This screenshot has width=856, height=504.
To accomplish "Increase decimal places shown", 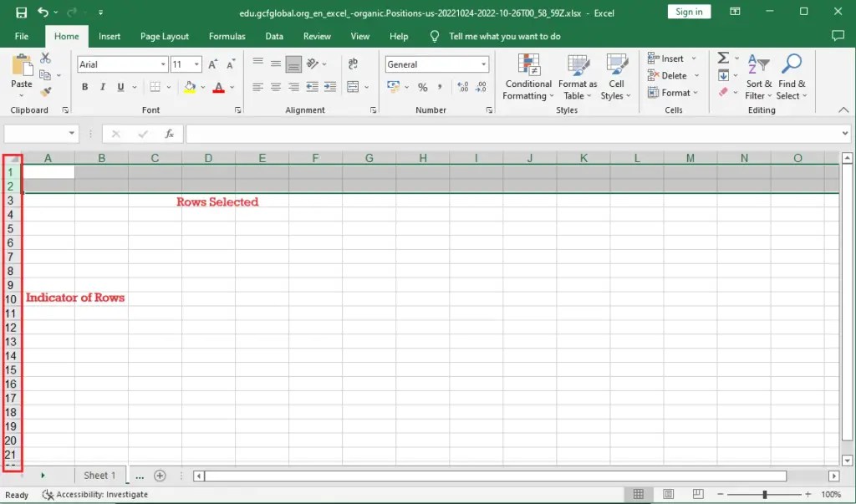I will tap(463, 88).
